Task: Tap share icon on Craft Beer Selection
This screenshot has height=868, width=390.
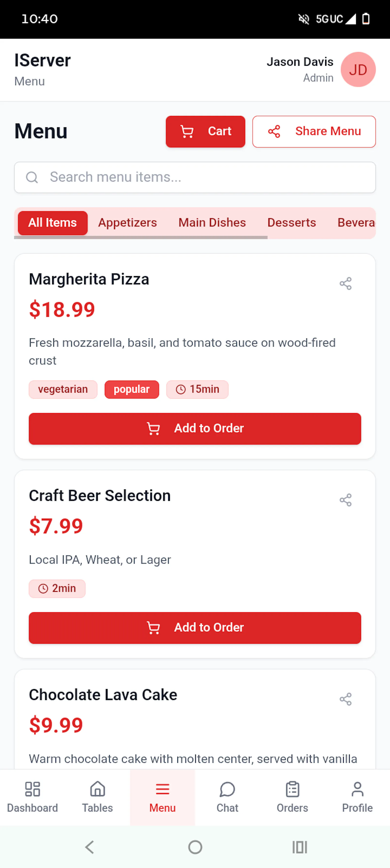Action: (345, 500)
